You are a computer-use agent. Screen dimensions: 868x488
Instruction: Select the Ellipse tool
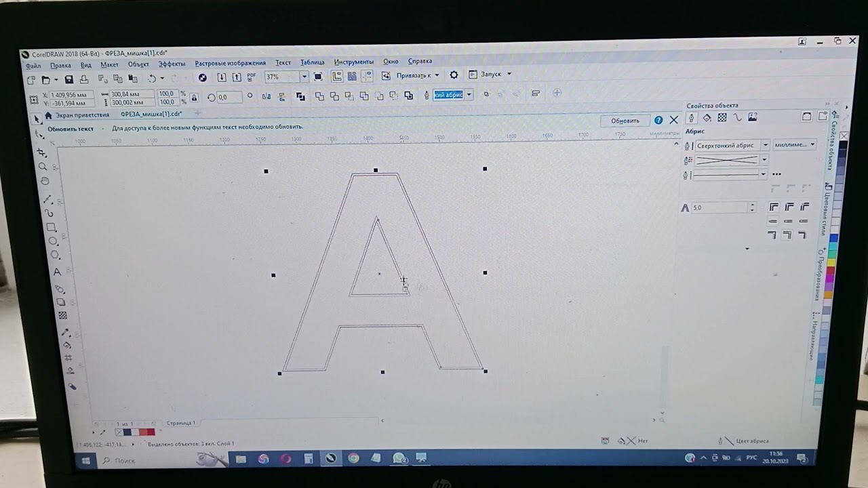pyautogui.click(x=54, y=241)
